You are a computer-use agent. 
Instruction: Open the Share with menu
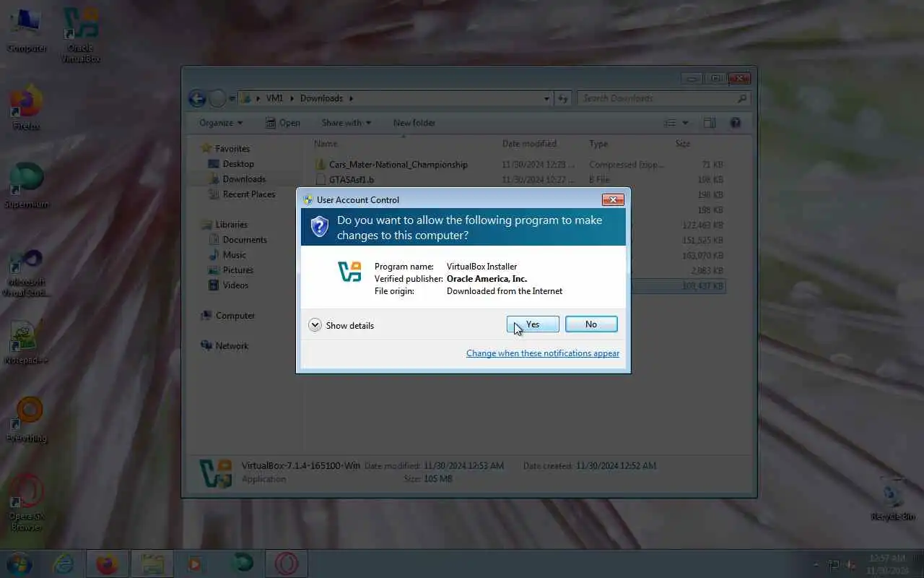click(x=346, y=123)
